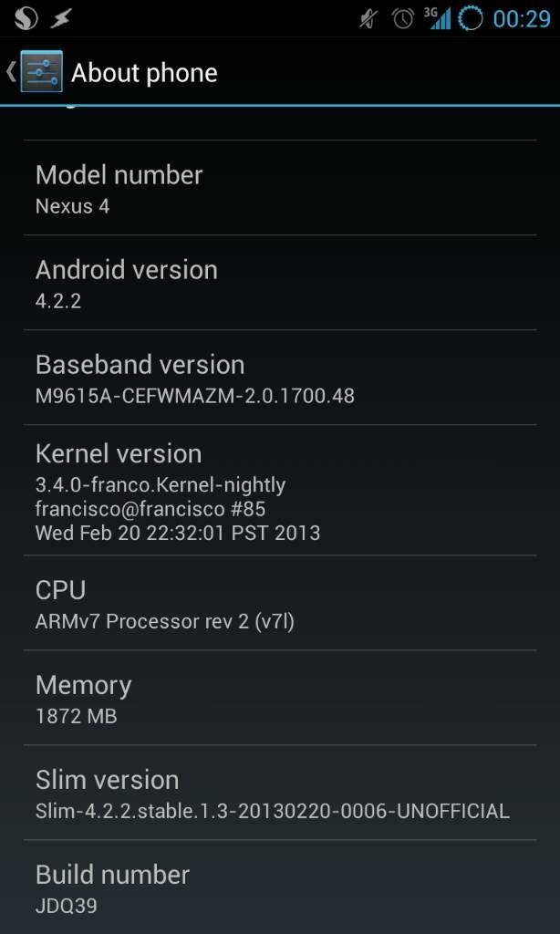Tap the alarm clock status icon

click(x=403, y=19)
